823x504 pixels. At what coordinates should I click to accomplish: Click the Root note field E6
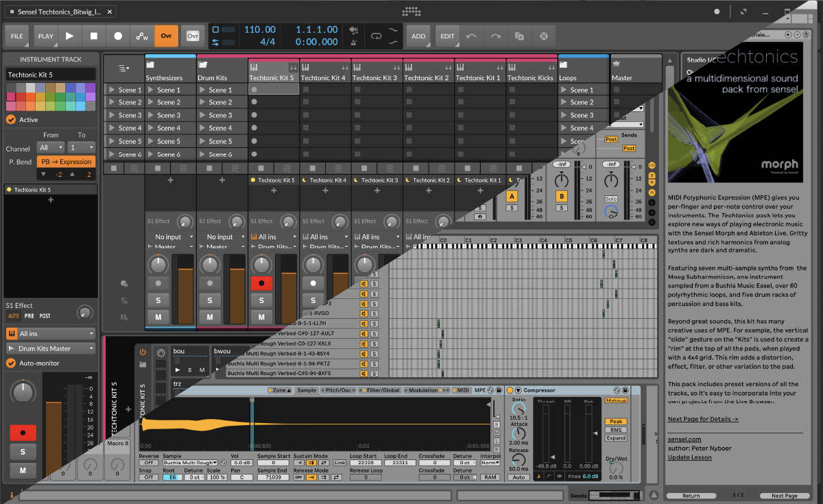pos(171,477)
